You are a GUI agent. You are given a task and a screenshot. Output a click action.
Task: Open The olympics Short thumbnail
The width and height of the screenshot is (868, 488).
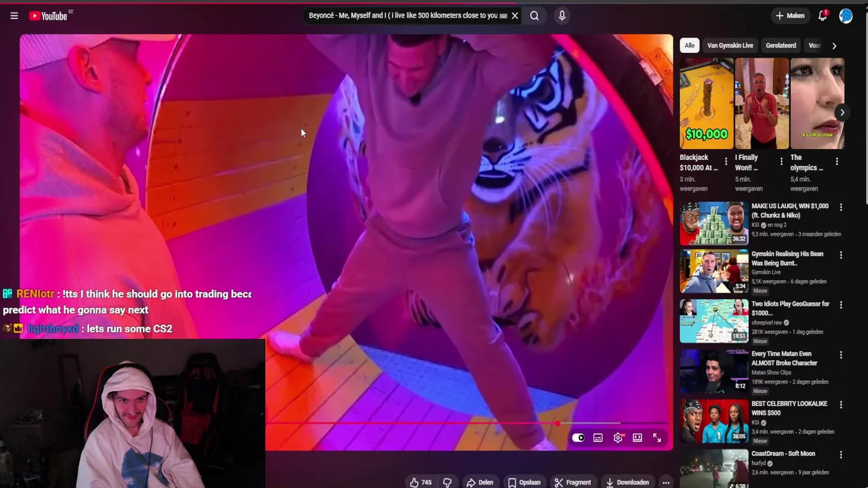click(x=817, y=104)
